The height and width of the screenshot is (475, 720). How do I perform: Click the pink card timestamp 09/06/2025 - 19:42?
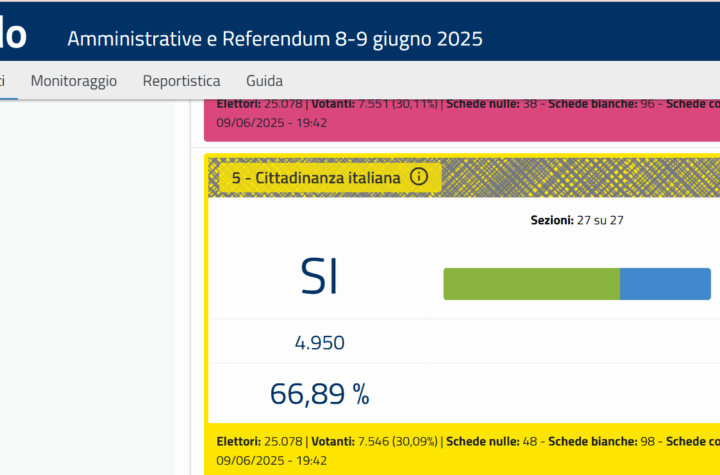271,123
